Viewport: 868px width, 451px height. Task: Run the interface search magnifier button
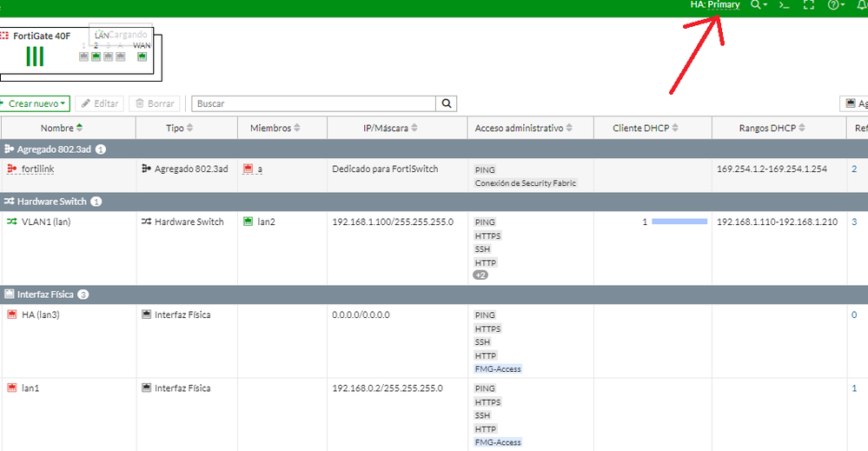[x=447, y=103]
